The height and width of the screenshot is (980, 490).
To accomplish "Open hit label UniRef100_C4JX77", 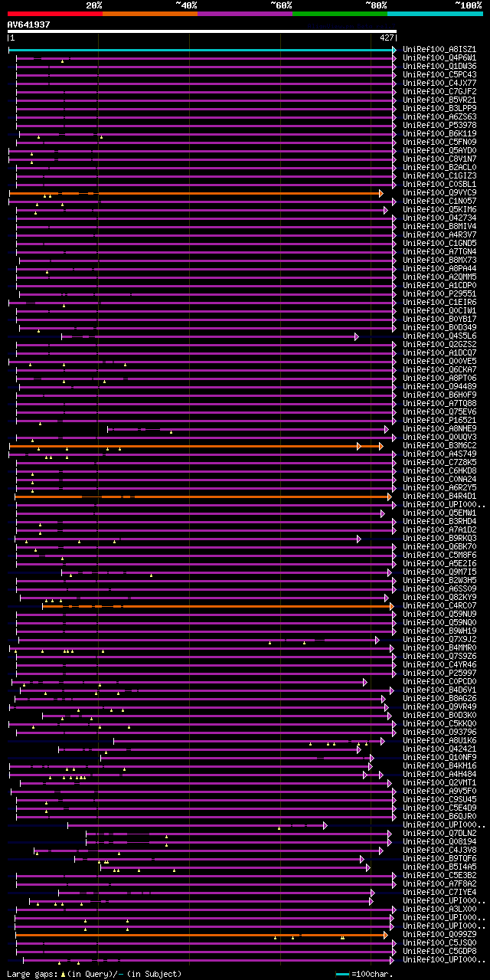I will (x=439, y=84).
